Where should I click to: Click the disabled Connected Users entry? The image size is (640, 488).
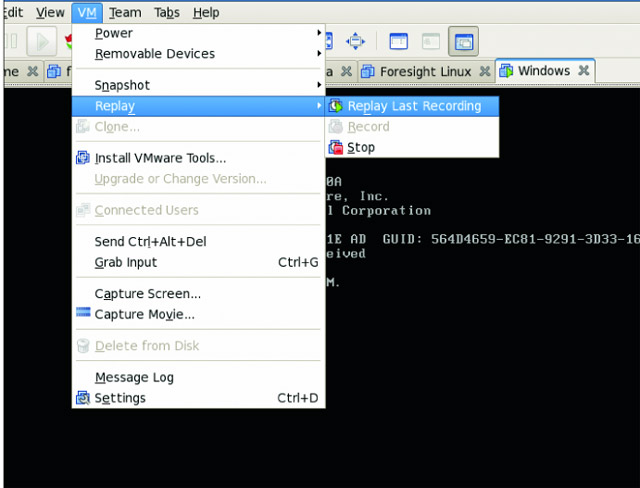(x=198, y=210)
